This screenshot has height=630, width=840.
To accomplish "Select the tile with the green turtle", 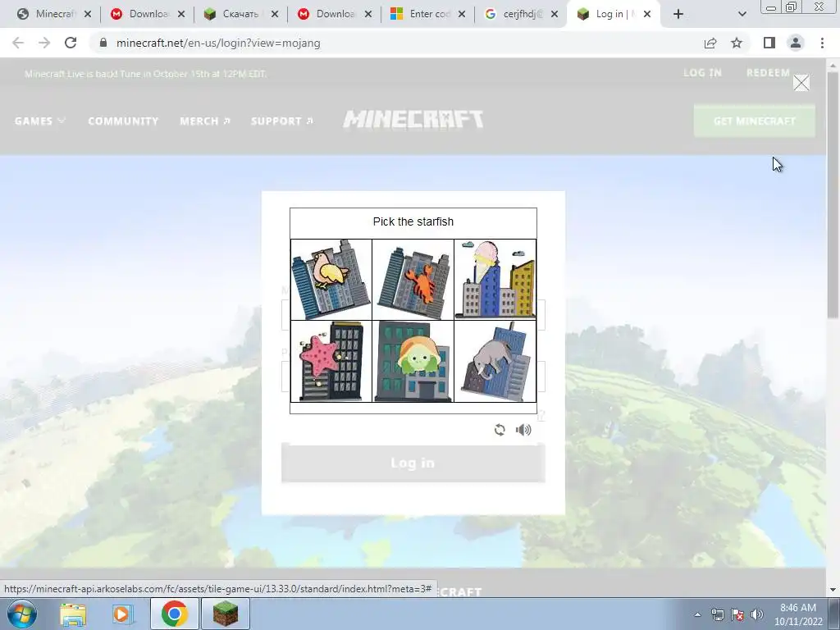I will click(x=413, y=362).
